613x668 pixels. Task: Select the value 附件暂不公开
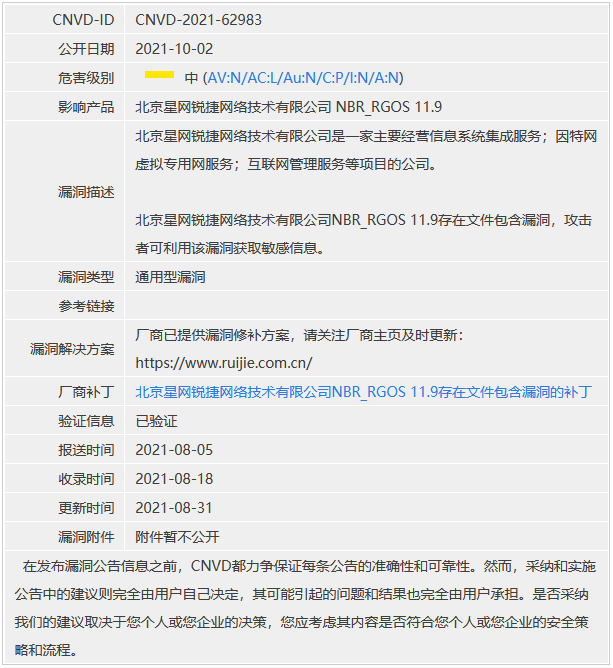coord(177,537)
